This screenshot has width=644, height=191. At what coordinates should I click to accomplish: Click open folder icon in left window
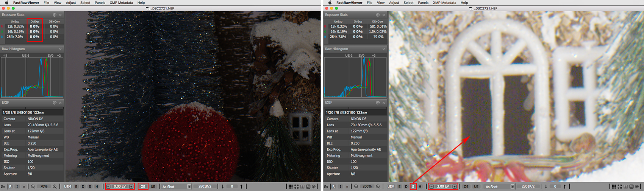(x=3, y=186)
